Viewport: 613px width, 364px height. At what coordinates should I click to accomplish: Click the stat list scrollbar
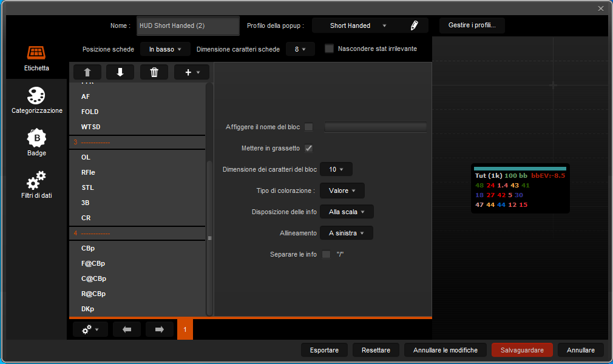[x=209, y=238]
